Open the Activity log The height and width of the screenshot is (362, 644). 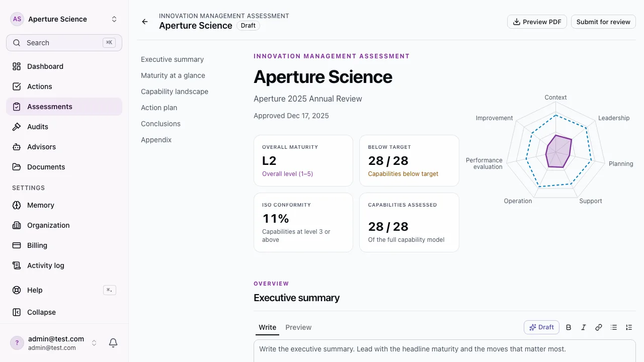(x=64, y=265)
